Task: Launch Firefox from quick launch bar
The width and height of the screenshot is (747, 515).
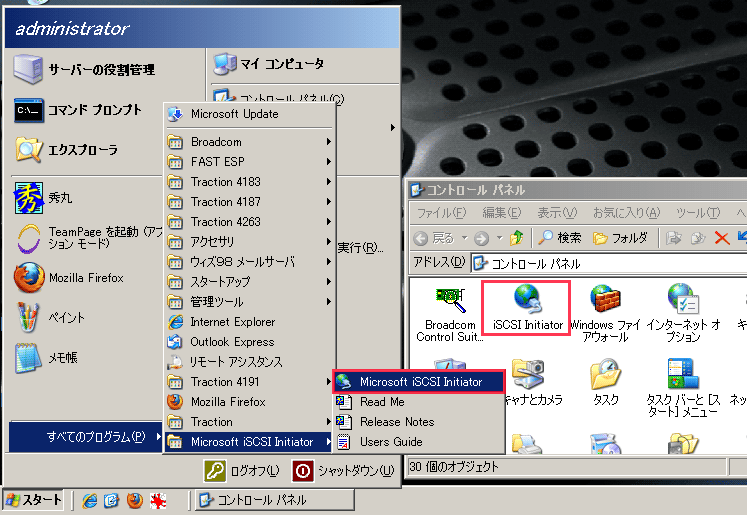Action: [135, 500]
